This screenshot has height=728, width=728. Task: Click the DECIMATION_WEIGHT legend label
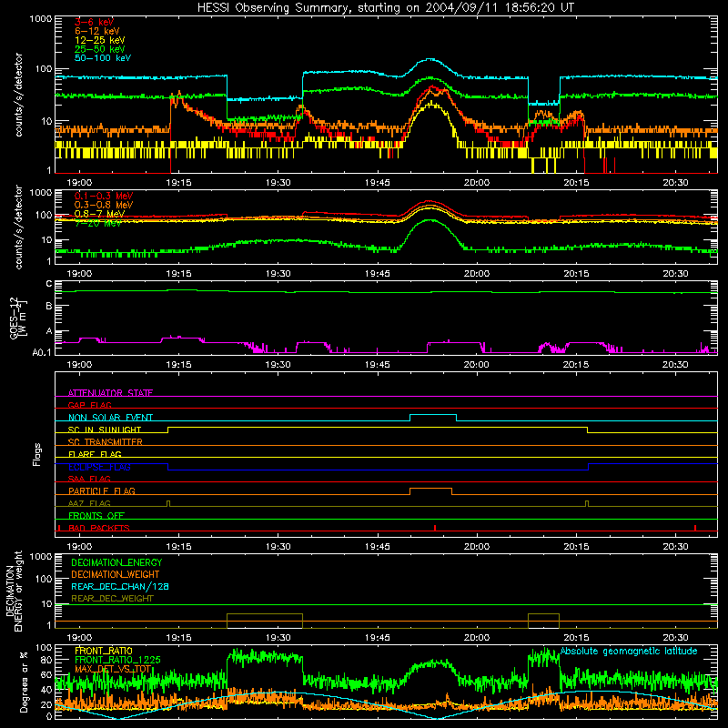click(x=116, y=574)
